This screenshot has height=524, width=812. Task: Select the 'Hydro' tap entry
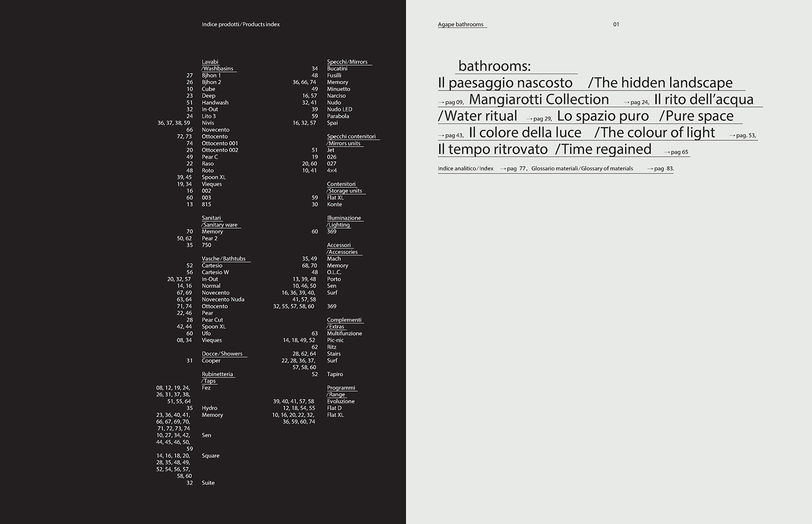[209, 408]
